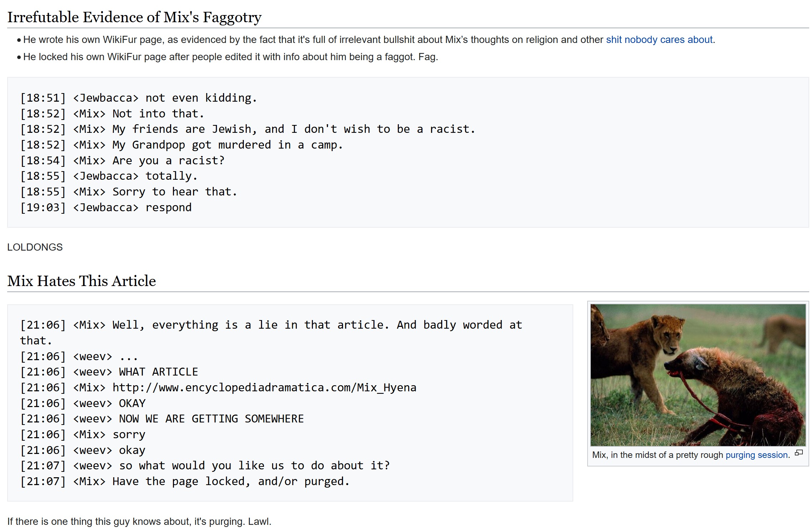This screenshot has height=532, width=811.
Task: Click the "not even kidding." chat line
Action: tap(139, 98)
